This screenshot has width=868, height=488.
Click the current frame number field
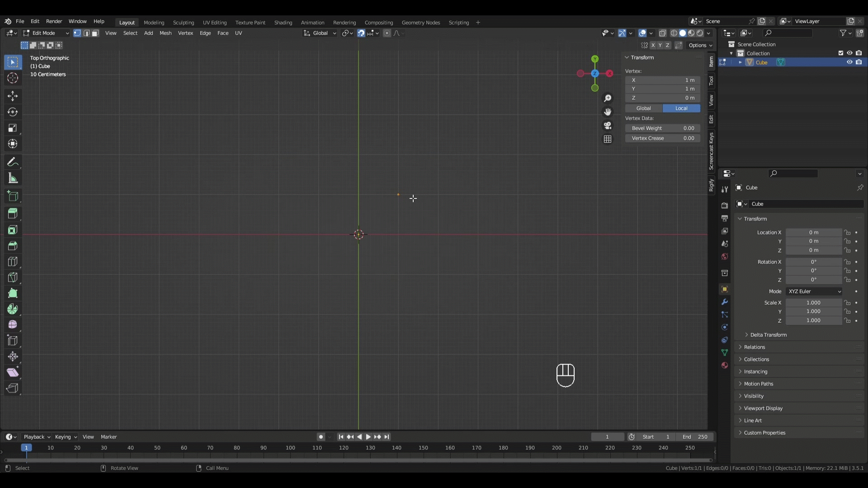(607, 437)
